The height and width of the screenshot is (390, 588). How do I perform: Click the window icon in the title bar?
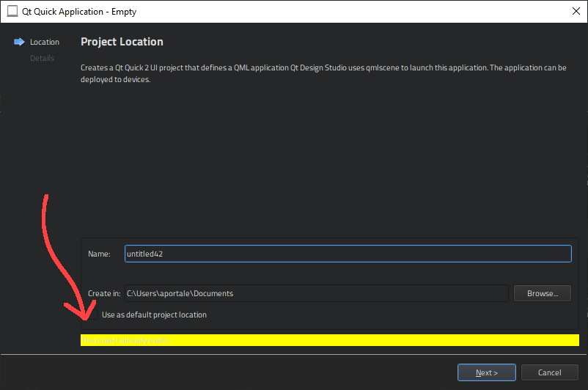coord(12,11)
